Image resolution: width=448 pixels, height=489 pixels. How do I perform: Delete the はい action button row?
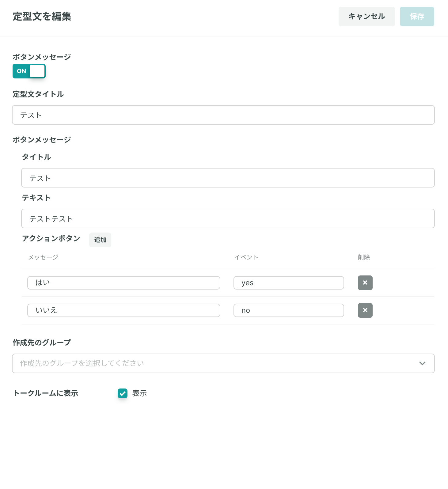tap(365, 283)
